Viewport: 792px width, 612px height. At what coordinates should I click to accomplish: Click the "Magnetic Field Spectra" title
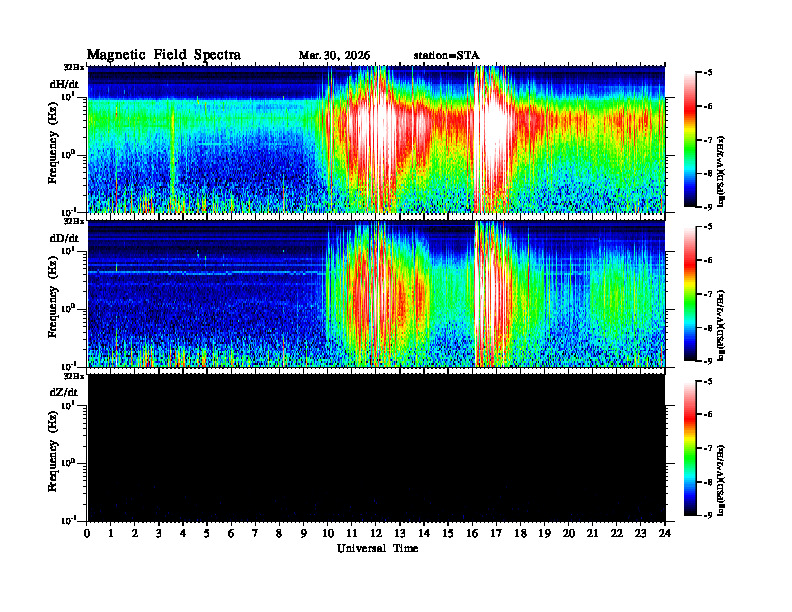click(164, 55)
